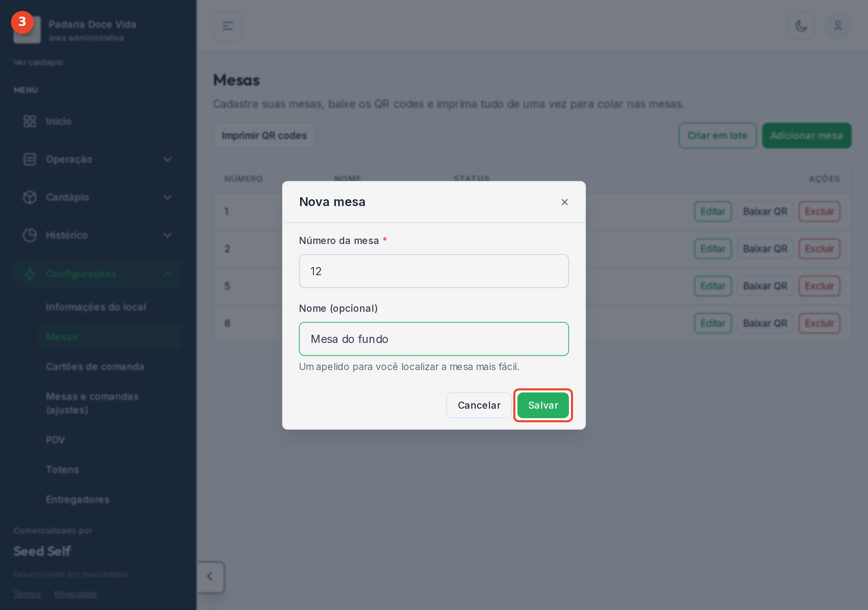Viewport: 868px width, 610px height.
Task: Open Início dashboard icon
Action: (x=29, y=121)
